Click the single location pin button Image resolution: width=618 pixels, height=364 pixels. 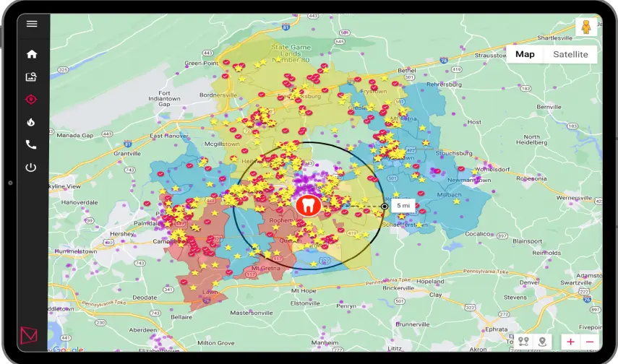click(542, 342)
